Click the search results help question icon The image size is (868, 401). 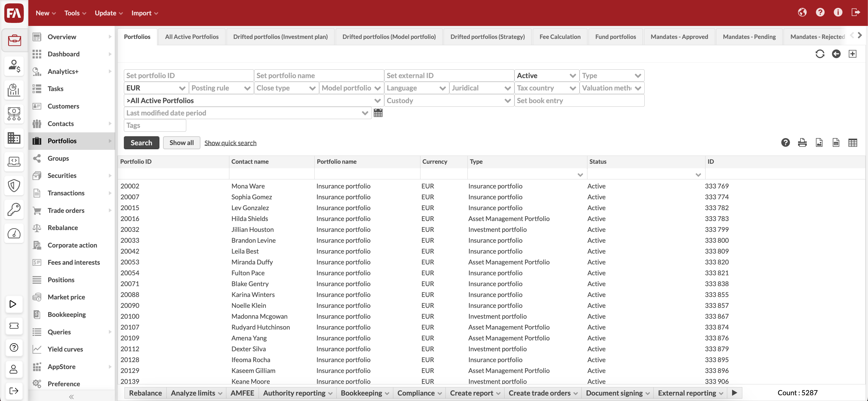click(785, 143)
